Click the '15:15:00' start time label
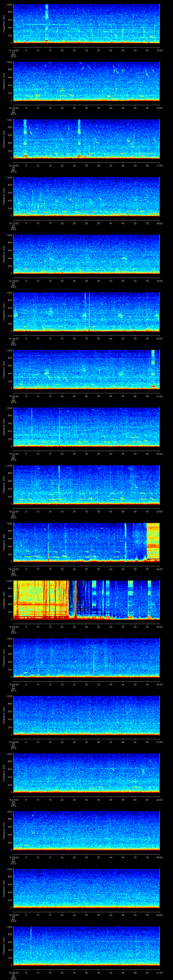Viewport: 173px width, 980px height. tap(13, 108)
